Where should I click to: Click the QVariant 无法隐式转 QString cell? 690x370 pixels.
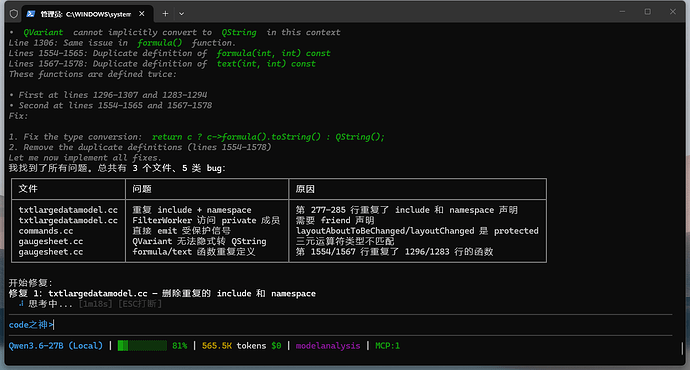point(199,241)
